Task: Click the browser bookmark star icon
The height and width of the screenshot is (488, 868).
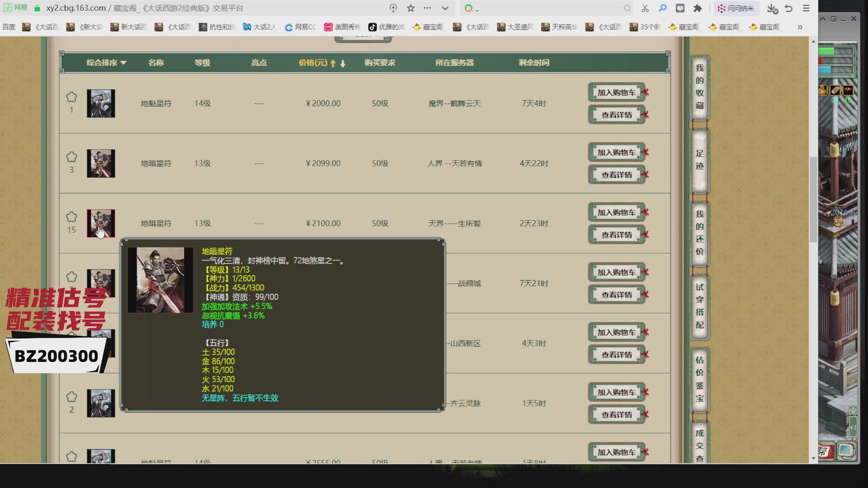Action: pyautogui.click(x=410, y=8)
